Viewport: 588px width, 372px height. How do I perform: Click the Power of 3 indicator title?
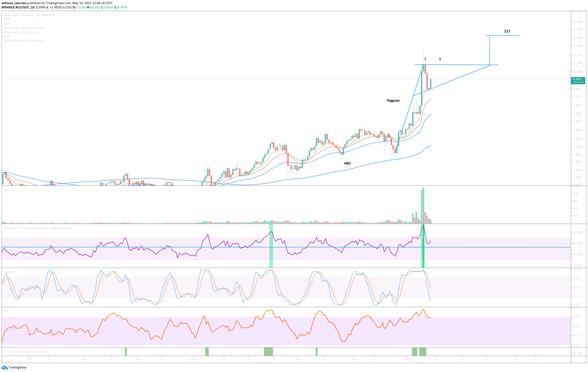[38, 228]
